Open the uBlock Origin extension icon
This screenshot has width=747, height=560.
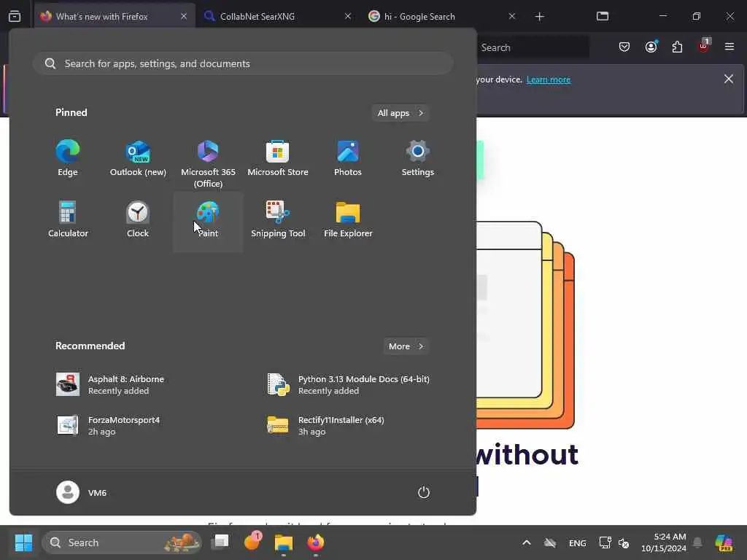click(x=704, y=47)
